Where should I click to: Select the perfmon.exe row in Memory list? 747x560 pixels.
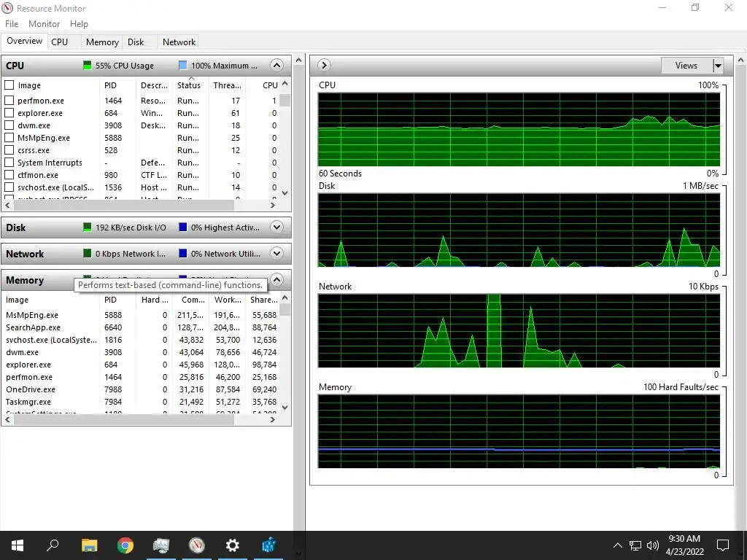click(x=141, y=377)
